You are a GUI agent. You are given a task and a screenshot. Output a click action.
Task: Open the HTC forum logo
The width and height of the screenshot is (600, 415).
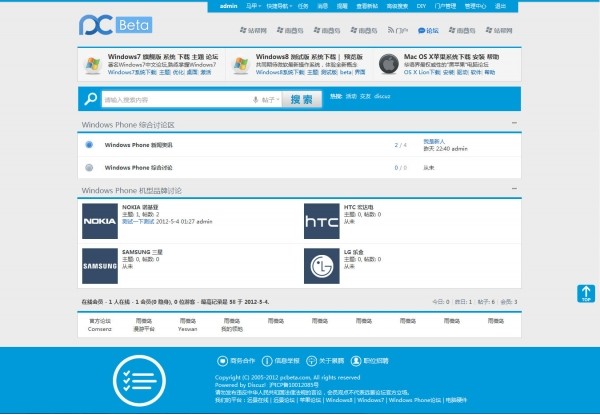click(321, 221)
